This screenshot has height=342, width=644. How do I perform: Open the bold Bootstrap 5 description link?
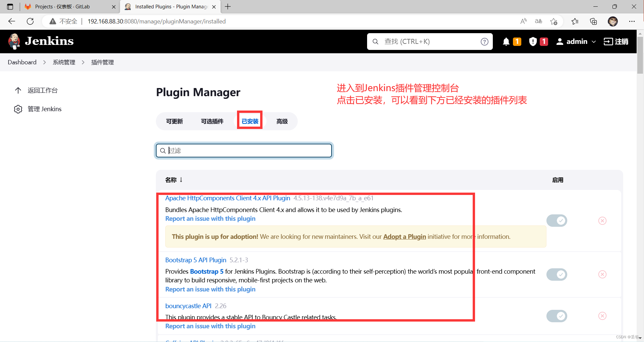pyautogui.click(x=207, y=272)
